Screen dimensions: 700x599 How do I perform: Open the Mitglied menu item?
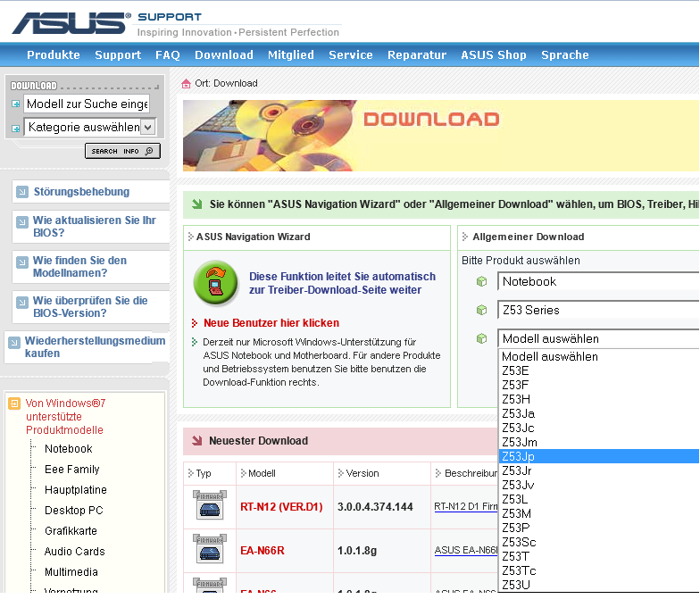(x=291, y=55)
